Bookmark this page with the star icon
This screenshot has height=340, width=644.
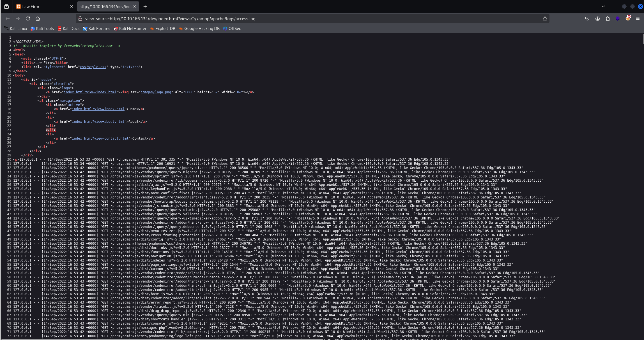pyautogui.click(x=545, y=18)
